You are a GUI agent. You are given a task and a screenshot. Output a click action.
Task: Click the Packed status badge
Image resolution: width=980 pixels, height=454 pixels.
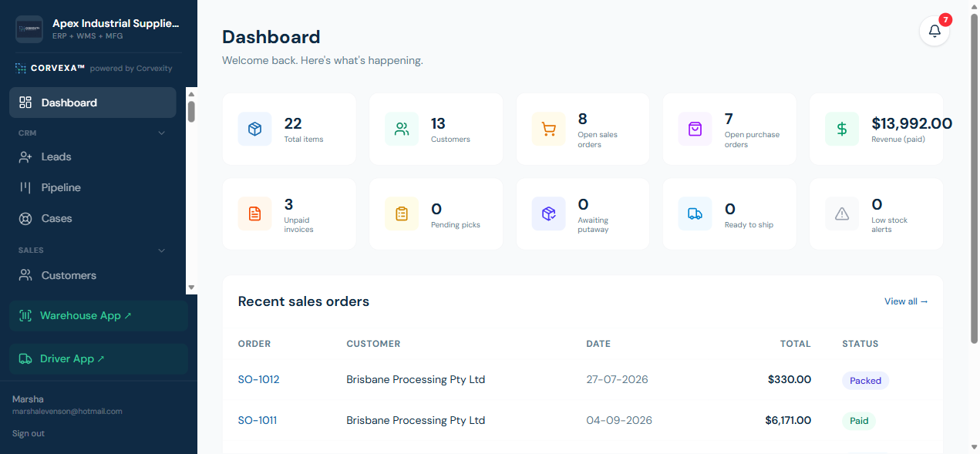point(865,380)
